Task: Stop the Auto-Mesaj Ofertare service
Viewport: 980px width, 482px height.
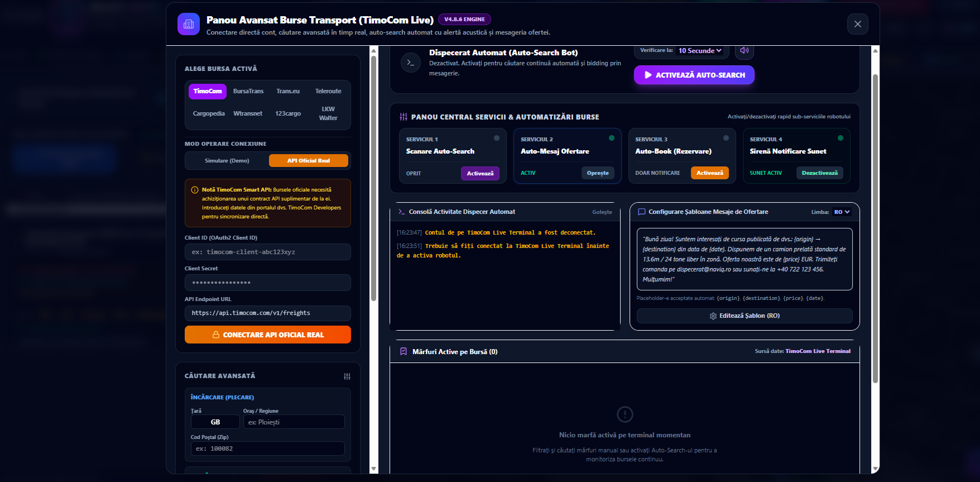Action: (x=598, y=173)
